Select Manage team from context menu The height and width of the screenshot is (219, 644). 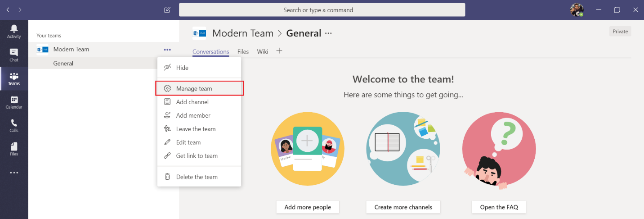pyautogui.click(x=194, y=89)
